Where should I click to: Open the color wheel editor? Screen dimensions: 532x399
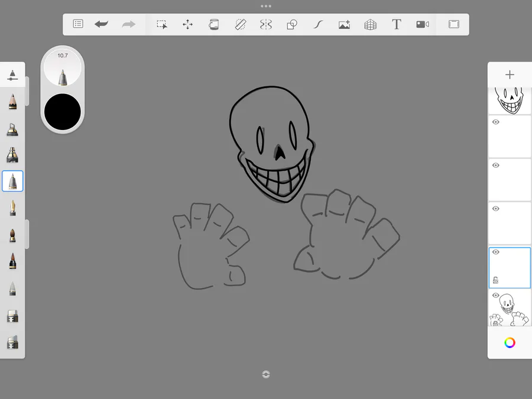coord(510,343)
